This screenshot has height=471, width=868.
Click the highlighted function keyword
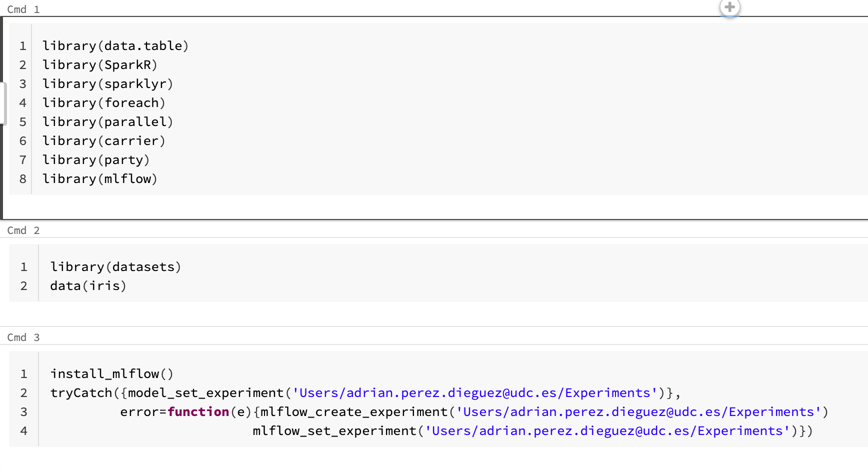click(x=198, y=412)
